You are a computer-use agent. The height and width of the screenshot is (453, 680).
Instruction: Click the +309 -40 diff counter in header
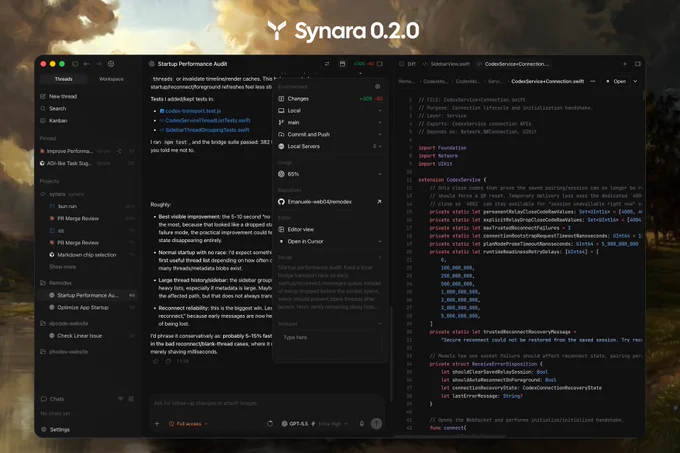coord(363,64)
